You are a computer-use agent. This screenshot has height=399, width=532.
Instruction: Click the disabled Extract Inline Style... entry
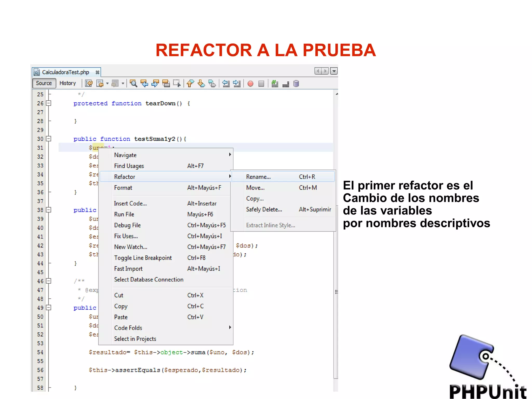[283, 225]
